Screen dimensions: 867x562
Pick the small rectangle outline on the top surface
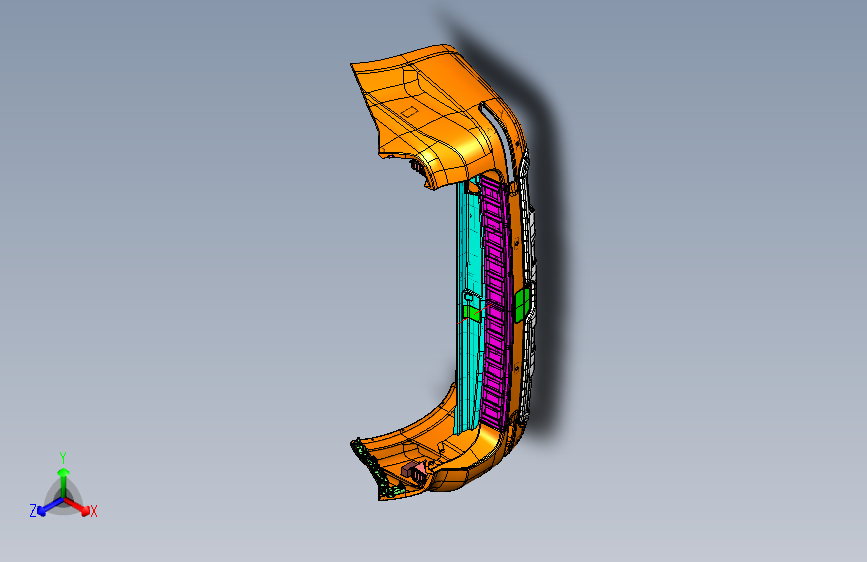click(409, 111)
